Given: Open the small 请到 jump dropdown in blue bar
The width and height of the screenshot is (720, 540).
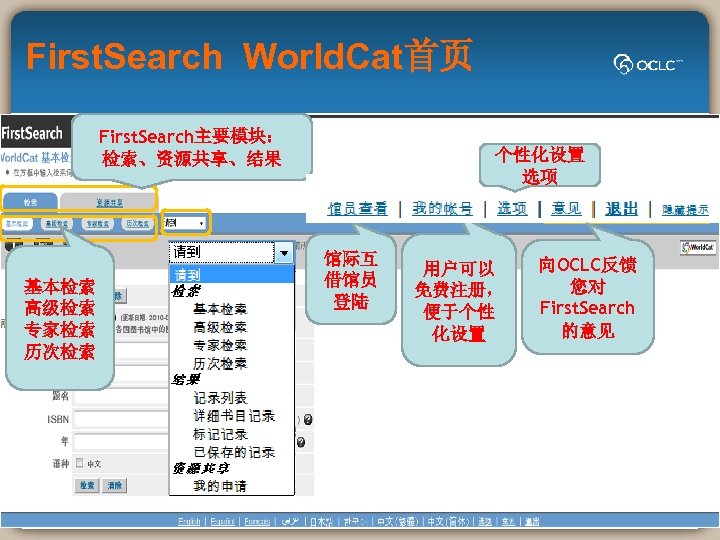Looking at the screenshot, I should [x=185, y=223].
